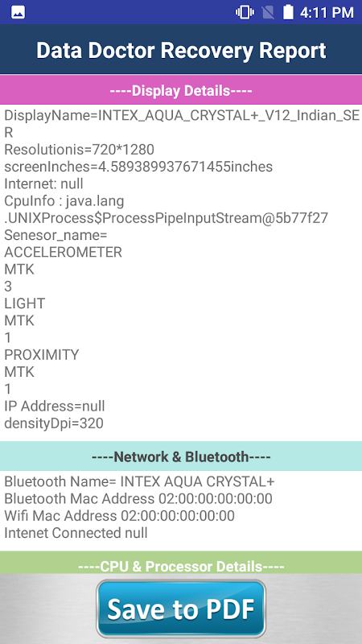Tap the Bluetooth Mac Address line
The image size is (362, 644).
point(138,498)
